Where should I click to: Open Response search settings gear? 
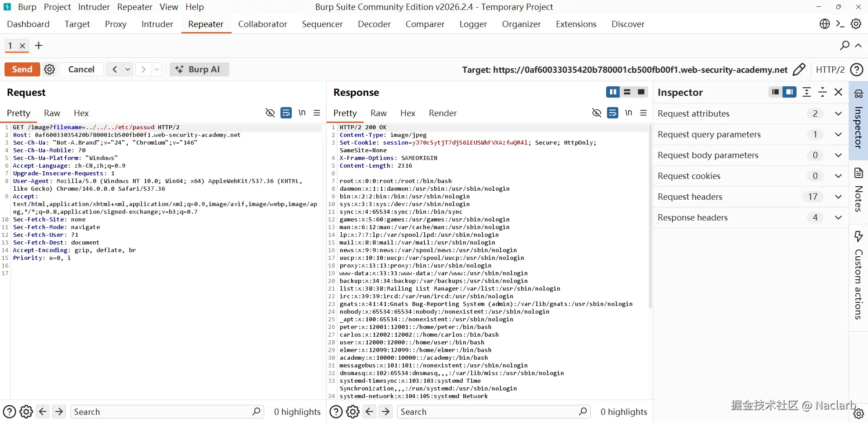click(x=353, y=412)
